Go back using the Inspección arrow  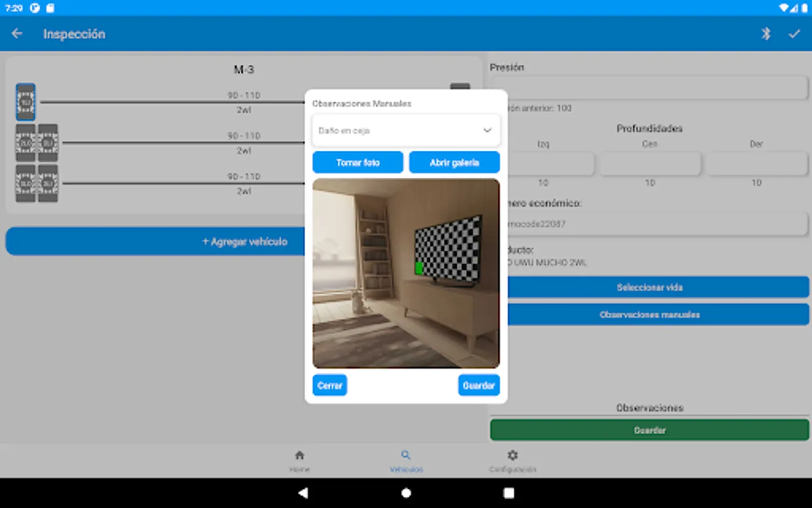(17, 34)
